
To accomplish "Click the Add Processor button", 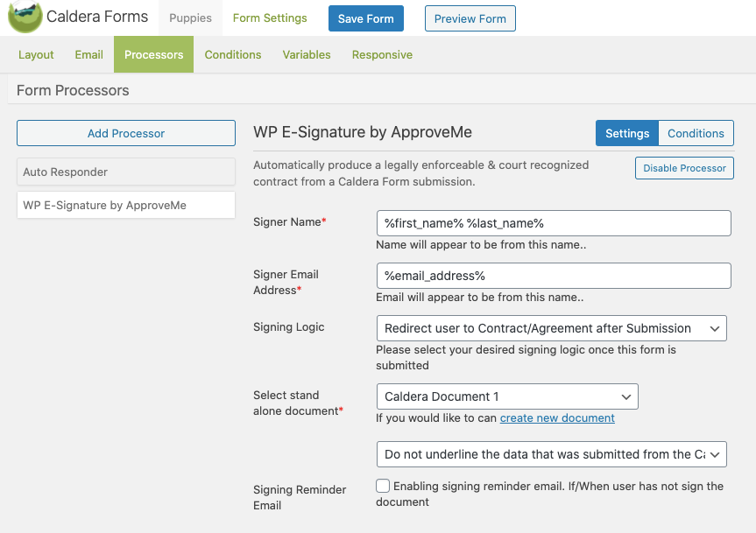I will coord(126,133).
